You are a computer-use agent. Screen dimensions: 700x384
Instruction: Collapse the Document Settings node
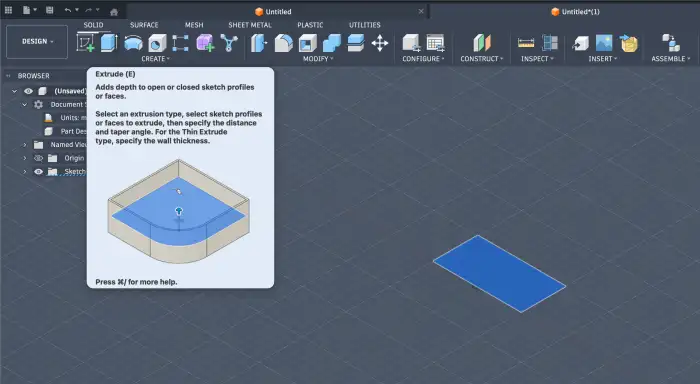[25, 104]
